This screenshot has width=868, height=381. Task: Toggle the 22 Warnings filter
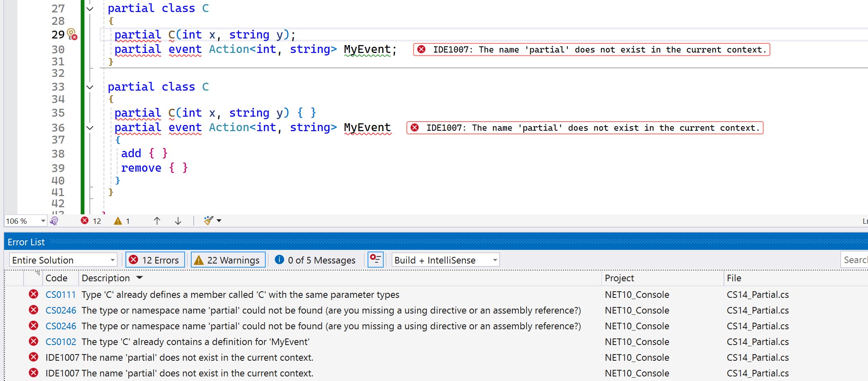point(228,260)
